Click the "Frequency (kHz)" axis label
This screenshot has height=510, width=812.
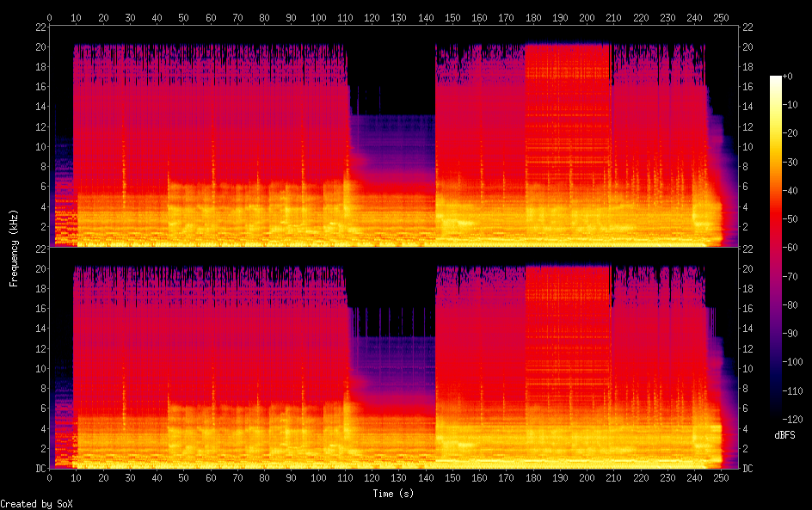coord(14,248)
